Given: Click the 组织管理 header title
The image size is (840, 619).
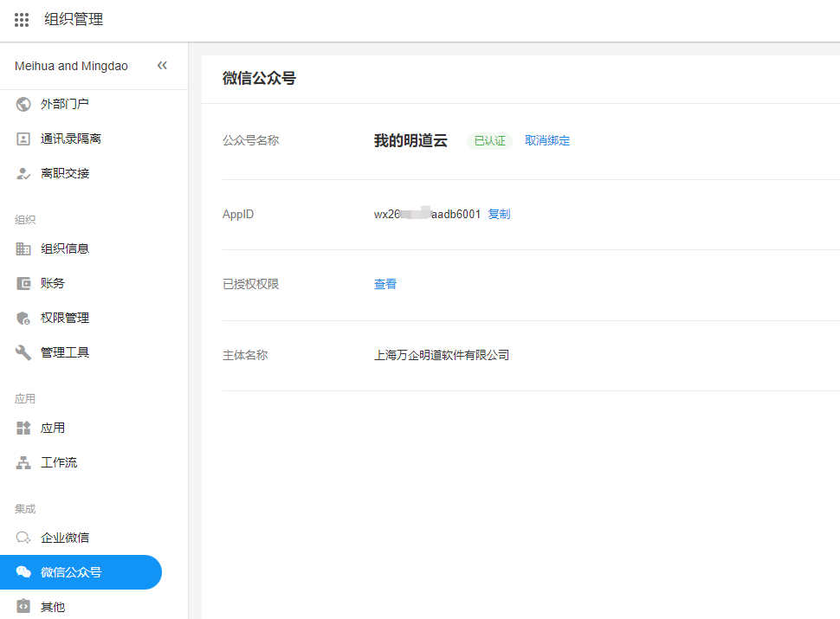Looking at the screenshot, I should pyautogui.click(x=74, y=19).
